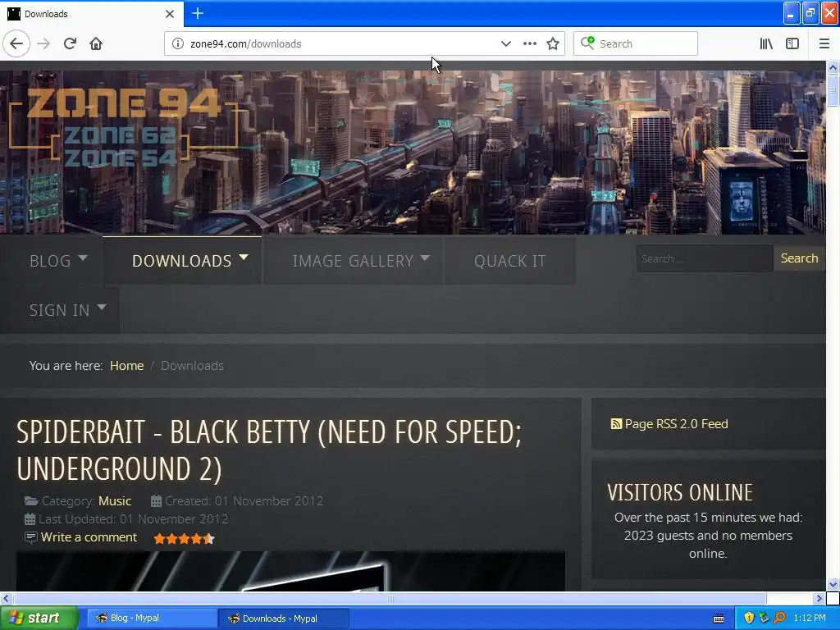The height and width of the screenshot is (630, 840).
Task: Open the QUACK IT menu item
Action: click(x=510, y=261)
